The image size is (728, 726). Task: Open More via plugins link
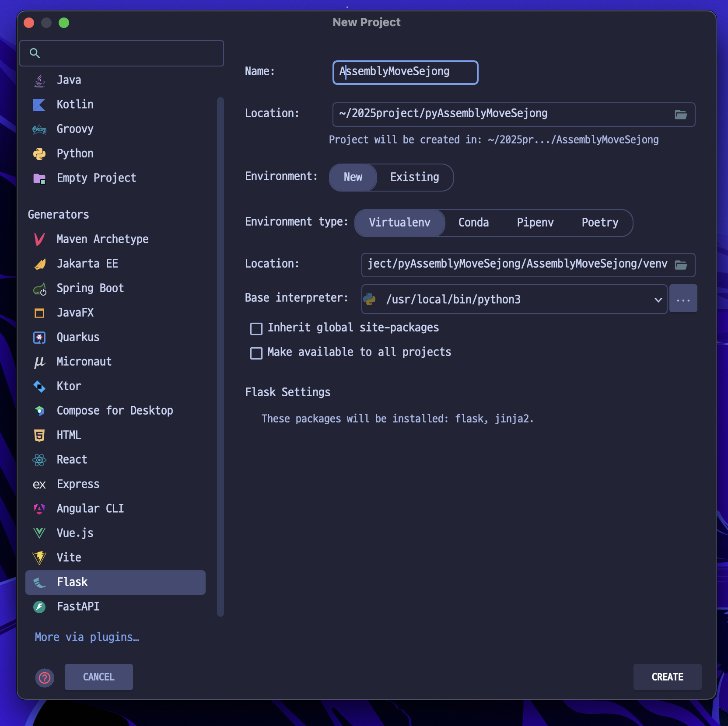(87, 637)
